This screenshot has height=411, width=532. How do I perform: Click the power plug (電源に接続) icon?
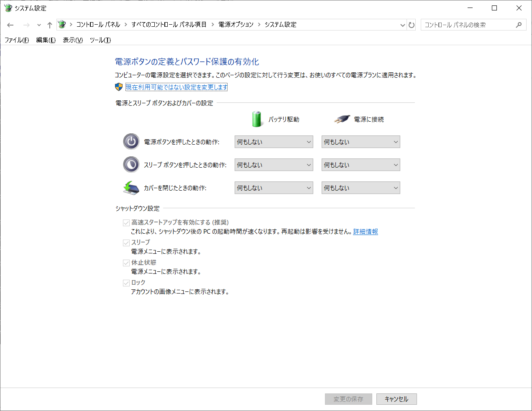click(x=342, y=119)
